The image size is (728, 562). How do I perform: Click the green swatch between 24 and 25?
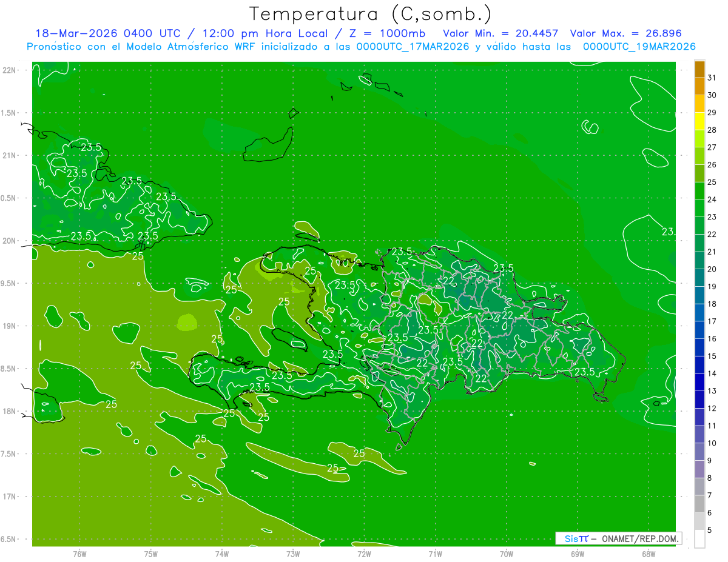(699, 191)
